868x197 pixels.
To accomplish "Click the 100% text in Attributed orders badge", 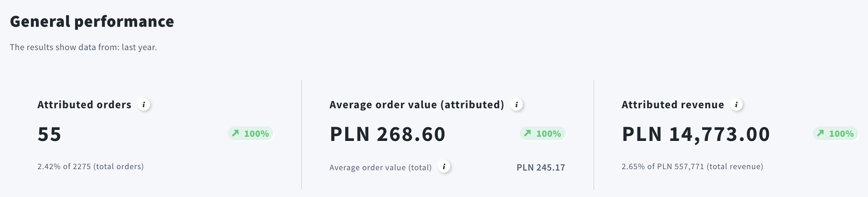I will click(256, 134).
